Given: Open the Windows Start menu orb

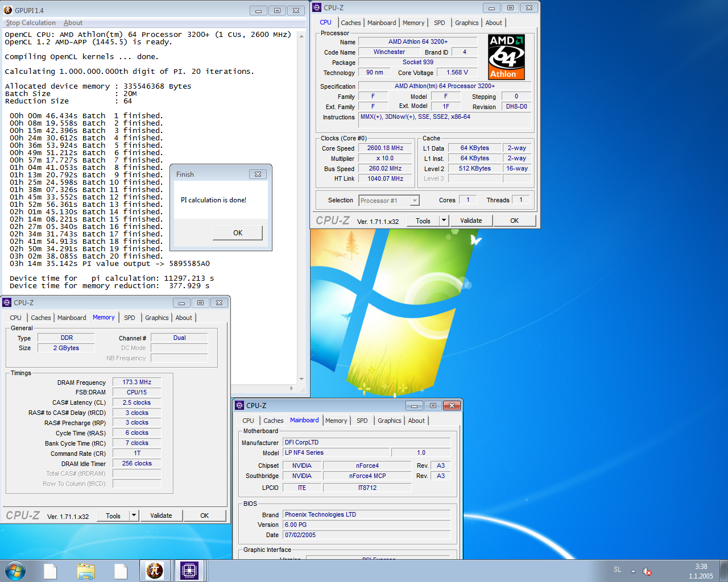Looking at the screenshot, I should coord(15,571).
